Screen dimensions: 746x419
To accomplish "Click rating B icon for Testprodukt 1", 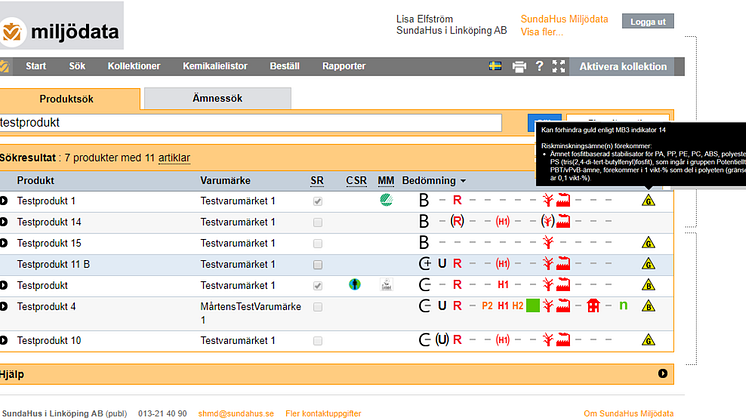I will click(424, 200).
